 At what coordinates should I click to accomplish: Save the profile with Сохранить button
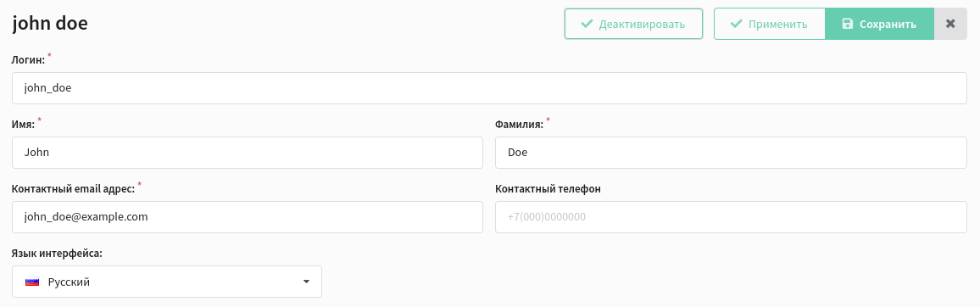pos(879,24)
